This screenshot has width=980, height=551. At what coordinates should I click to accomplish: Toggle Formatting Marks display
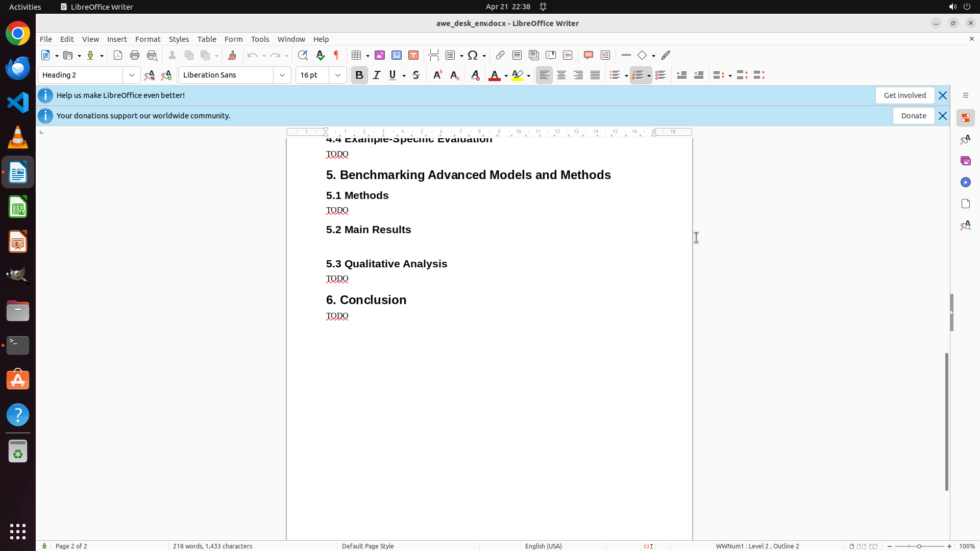336,55
